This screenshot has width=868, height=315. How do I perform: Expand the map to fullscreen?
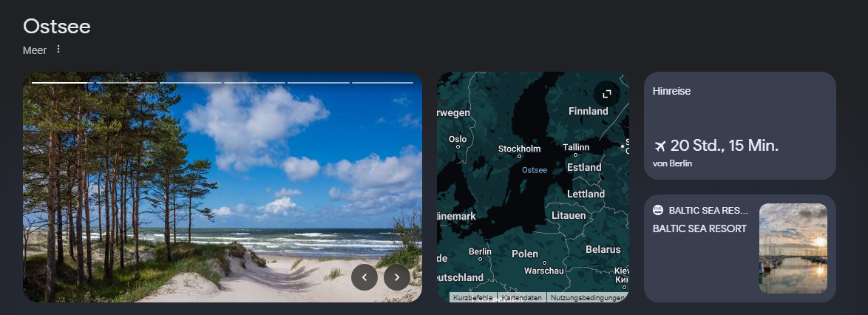606,94
